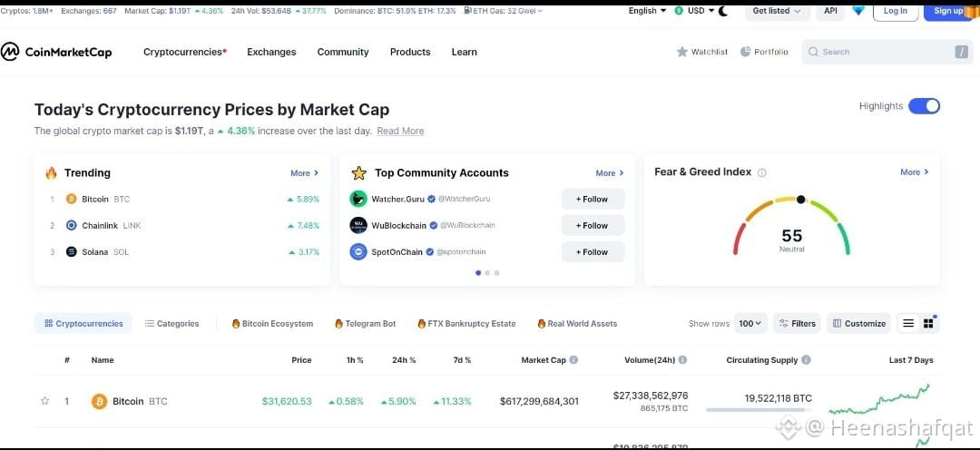Open Telegram Bot category
The height and width of the screenshot is (450, 980).
(x=366, y=323)
